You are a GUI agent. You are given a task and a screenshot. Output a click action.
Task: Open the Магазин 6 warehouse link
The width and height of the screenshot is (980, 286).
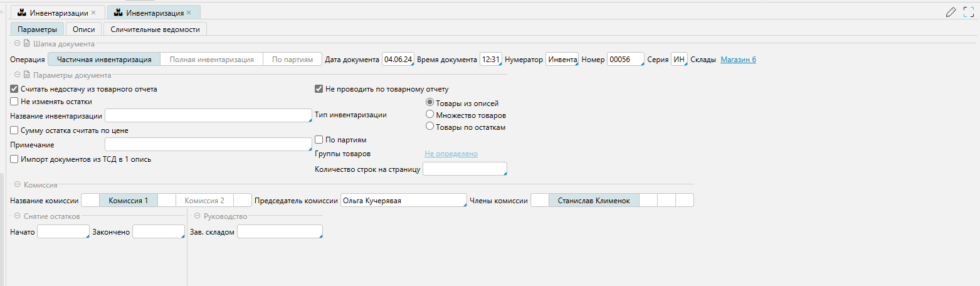738,60
